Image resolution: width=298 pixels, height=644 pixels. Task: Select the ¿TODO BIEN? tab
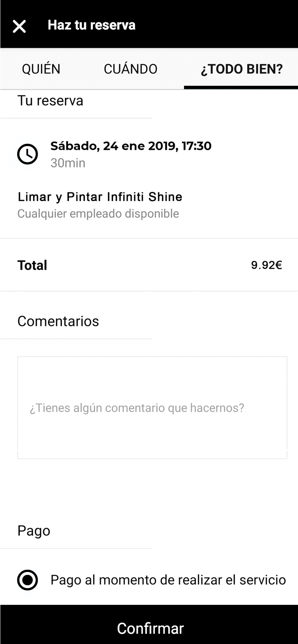click(241, 69)
